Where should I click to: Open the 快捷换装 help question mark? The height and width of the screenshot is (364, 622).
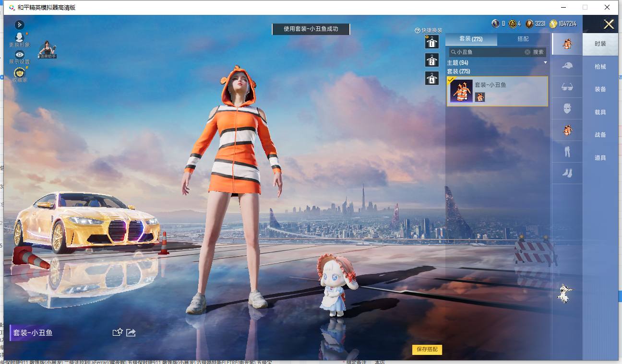tap(418, 30)
